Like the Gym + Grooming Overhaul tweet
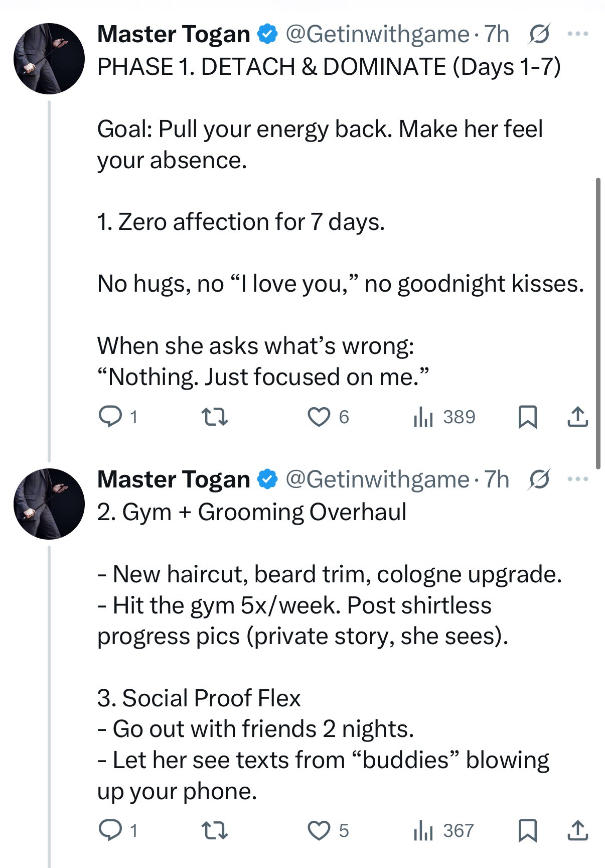This screenshot has width=605, height=868. (x=319, y=830)
